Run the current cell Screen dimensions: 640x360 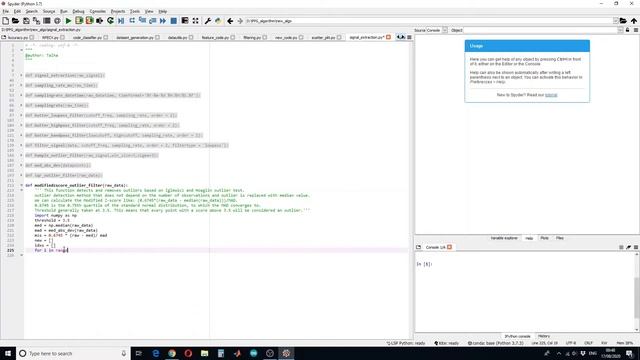tap(79, 21)
